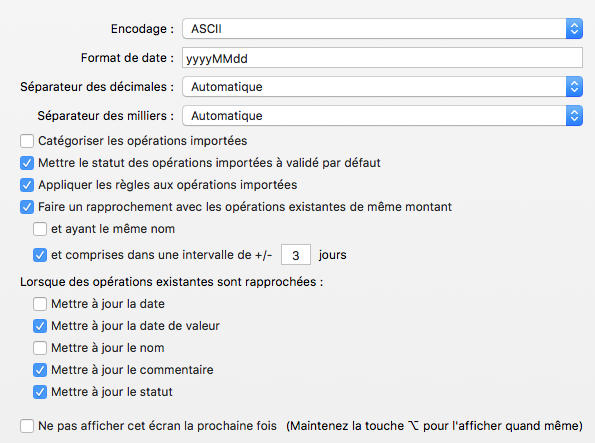Uncheck the intervalle de +/- jours option
The height and width of the screenshot is (443, 595).
click(40, 255)
